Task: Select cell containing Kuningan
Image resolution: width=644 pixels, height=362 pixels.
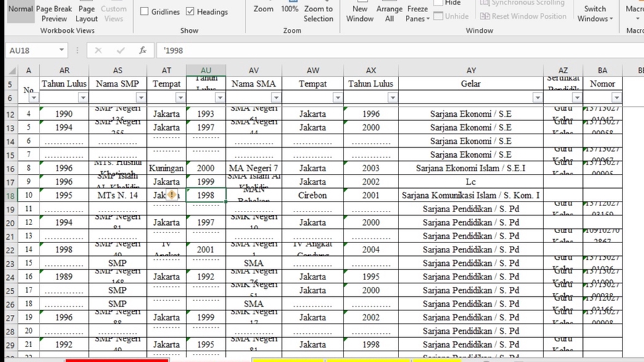Action: point(166,169)
